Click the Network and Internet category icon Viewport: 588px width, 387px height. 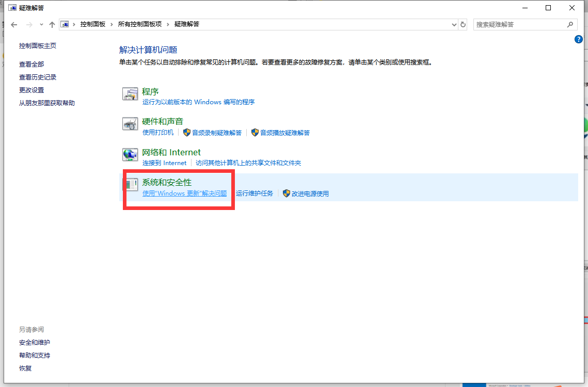[x=130, y=155]
